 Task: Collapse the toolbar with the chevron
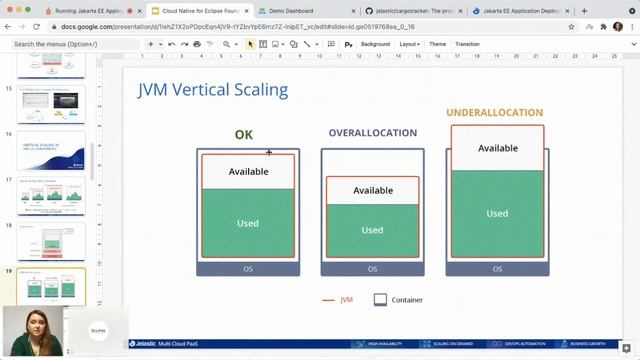633,44
